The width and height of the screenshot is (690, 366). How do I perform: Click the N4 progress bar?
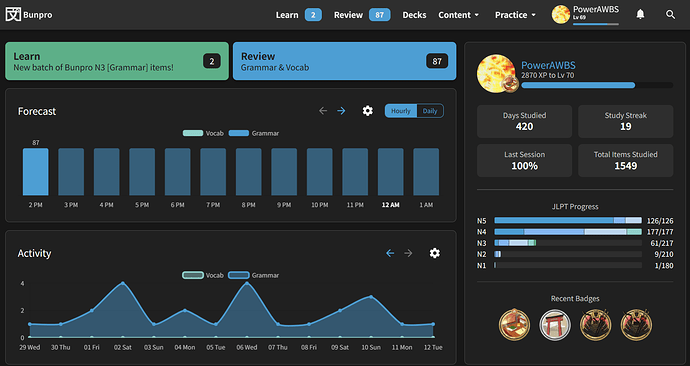[x=568, y=231]
